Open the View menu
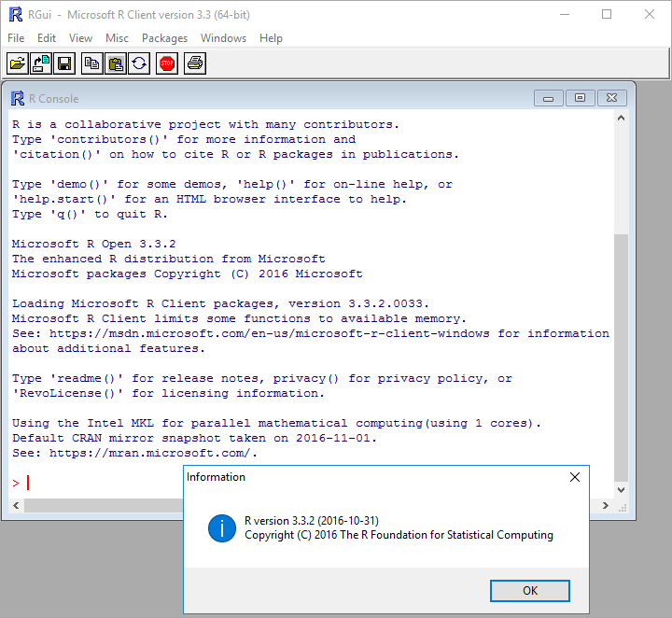The width and height of the screenshot is (672, 618). [80, 38]
